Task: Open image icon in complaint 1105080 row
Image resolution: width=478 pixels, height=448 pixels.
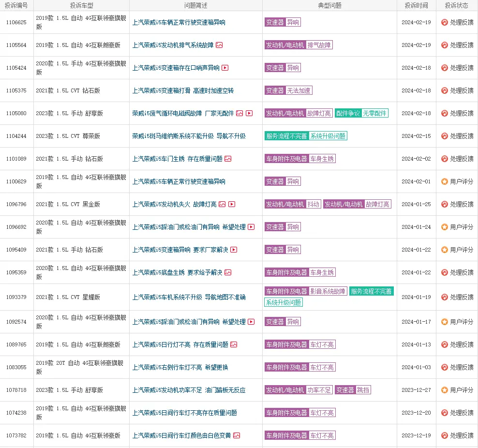Action: [x=239, y=113]
